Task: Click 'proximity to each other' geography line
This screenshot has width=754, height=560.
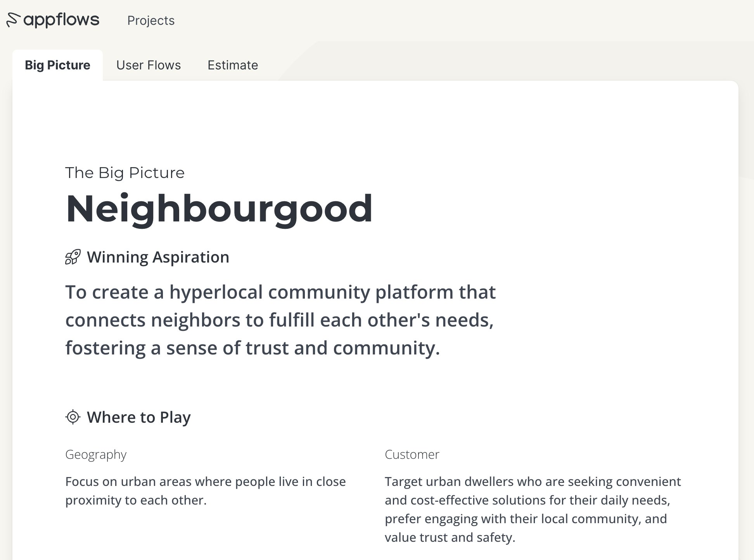Action: pyautogui.click(x=136, y=500)
